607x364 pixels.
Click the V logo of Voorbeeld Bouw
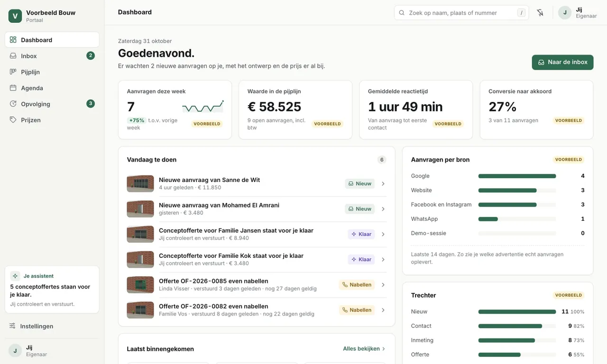pos(15,16)
